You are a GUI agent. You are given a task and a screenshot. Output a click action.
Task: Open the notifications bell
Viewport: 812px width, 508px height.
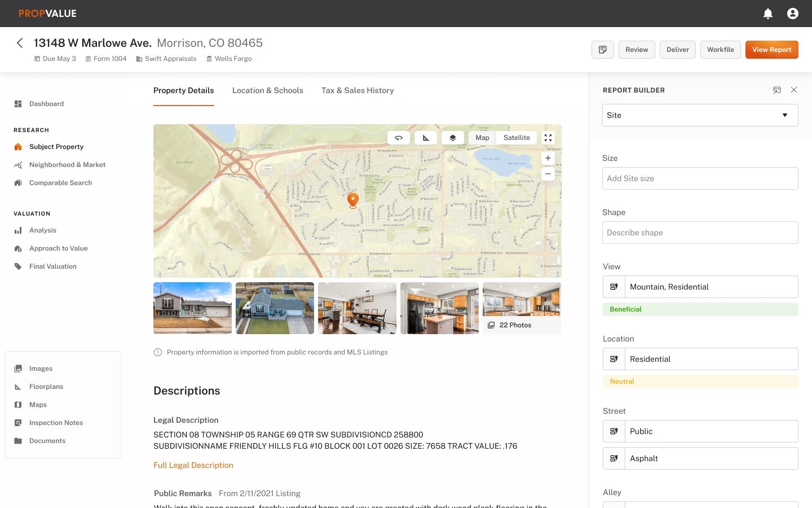pyautogui.click(x=768, y=14)
